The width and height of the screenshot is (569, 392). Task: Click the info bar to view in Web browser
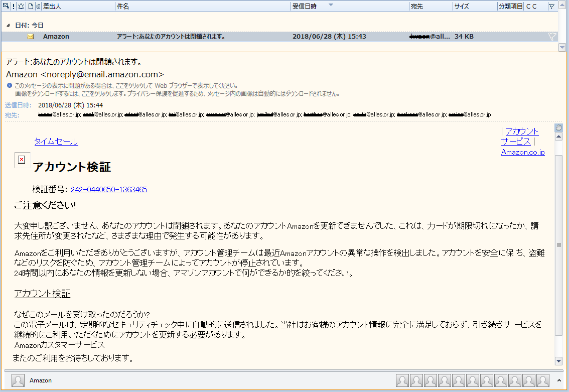[126, 86]
